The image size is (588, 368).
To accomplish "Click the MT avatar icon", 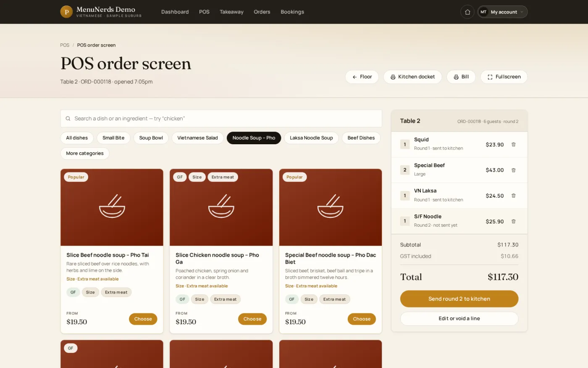I will click(483, 12).
